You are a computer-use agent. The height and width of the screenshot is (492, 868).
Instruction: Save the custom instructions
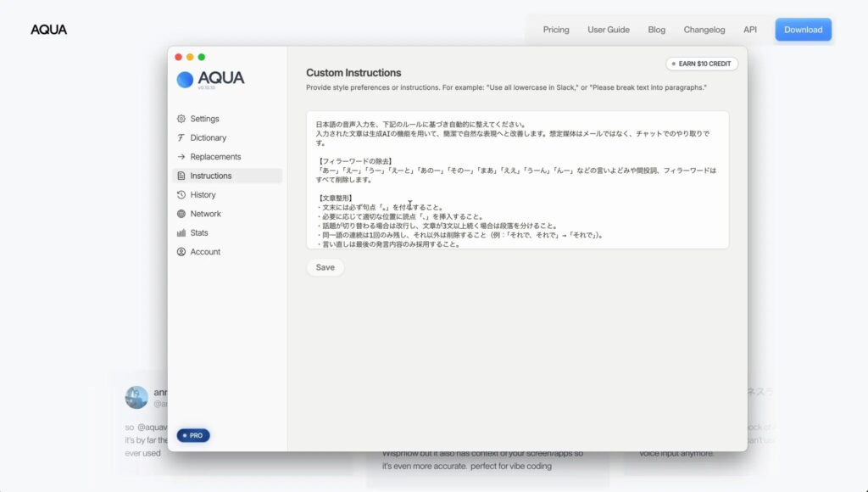point(325,267)
